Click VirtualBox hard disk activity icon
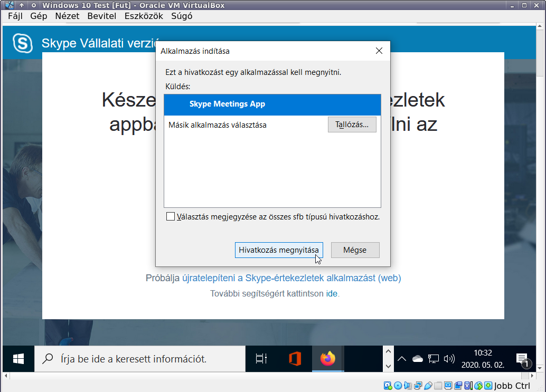546x392 pixels. [x=388, y=386]
